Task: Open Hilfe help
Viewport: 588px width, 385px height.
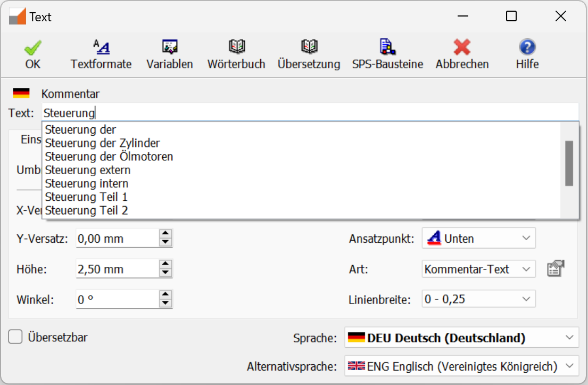Action: pyautogui.click(x=527, y=48)
